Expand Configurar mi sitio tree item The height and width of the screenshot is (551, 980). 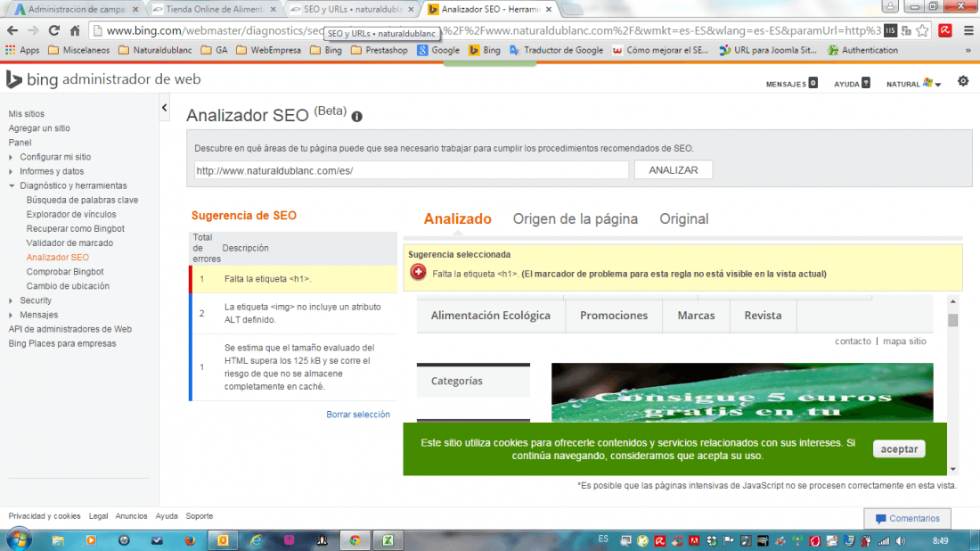point(11,157)
